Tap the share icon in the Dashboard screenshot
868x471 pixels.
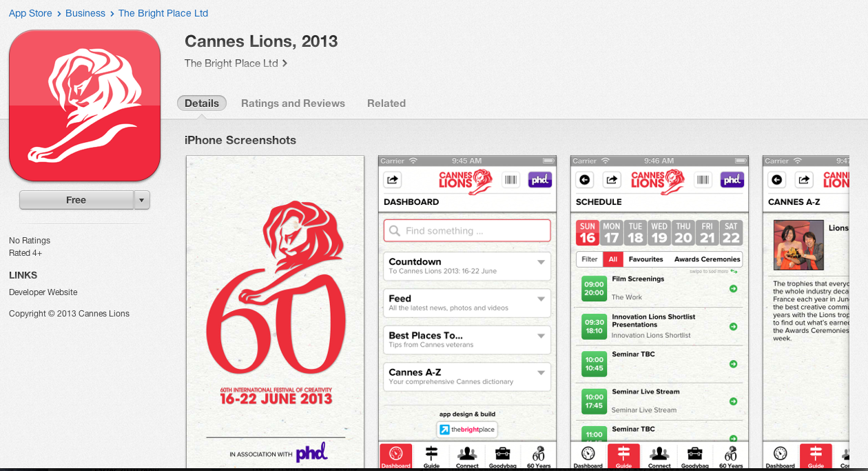pyautogui.click(x=393, y=180)
